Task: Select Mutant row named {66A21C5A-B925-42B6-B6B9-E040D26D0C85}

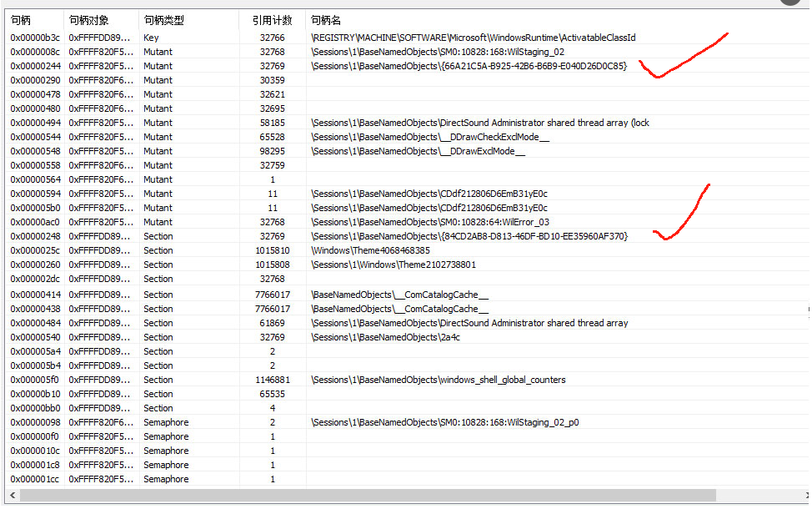Action: click(x=469, y=66)
